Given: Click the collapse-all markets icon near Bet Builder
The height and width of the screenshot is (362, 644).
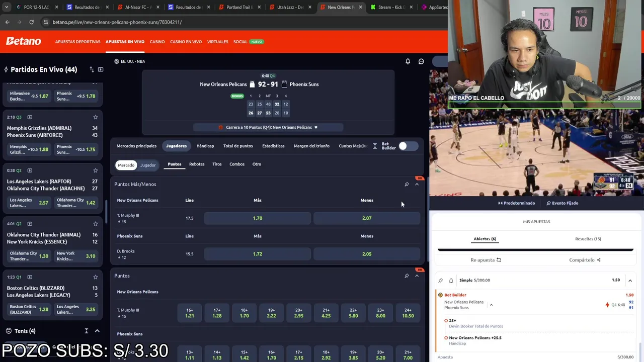Looking at the screenshot, I should pyautogui.click(x=375, y=146).
